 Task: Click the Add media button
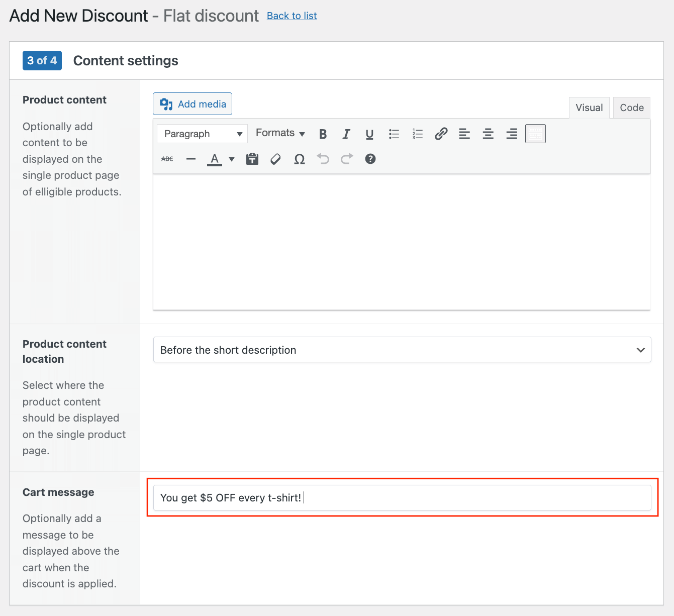[x=192, y=104]
